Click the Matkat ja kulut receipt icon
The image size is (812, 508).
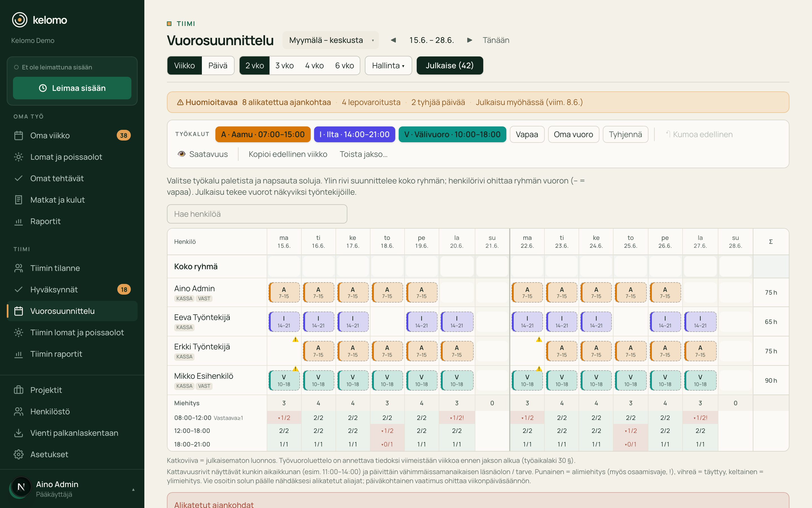[18, 200]
